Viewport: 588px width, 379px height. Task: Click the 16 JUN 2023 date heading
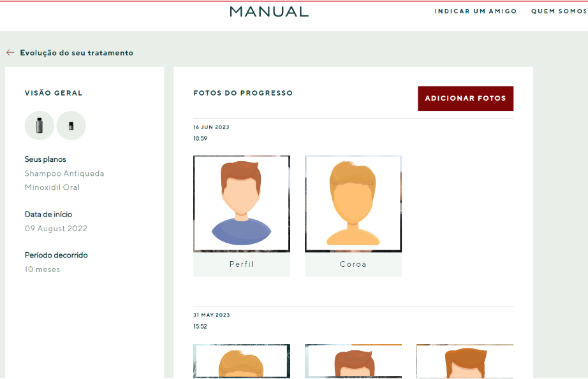211,127
